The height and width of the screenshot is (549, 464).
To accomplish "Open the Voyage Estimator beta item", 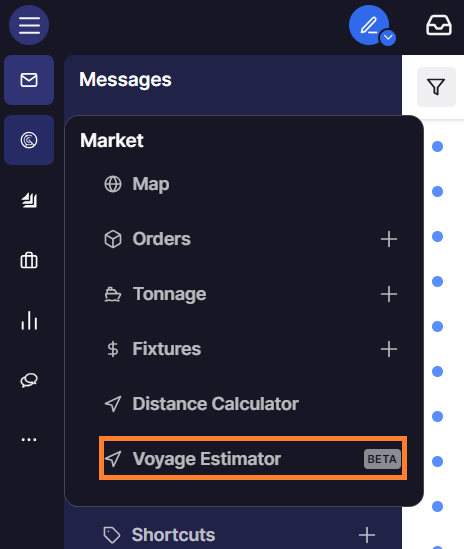I will tap(253, 458).
